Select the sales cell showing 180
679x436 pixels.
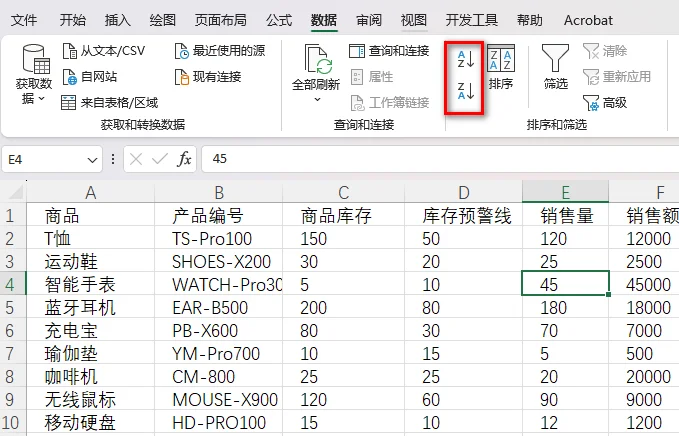566,307
